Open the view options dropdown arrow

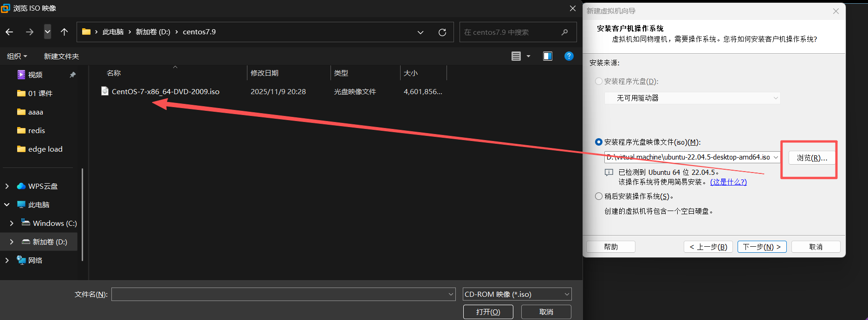coord(528,56)
